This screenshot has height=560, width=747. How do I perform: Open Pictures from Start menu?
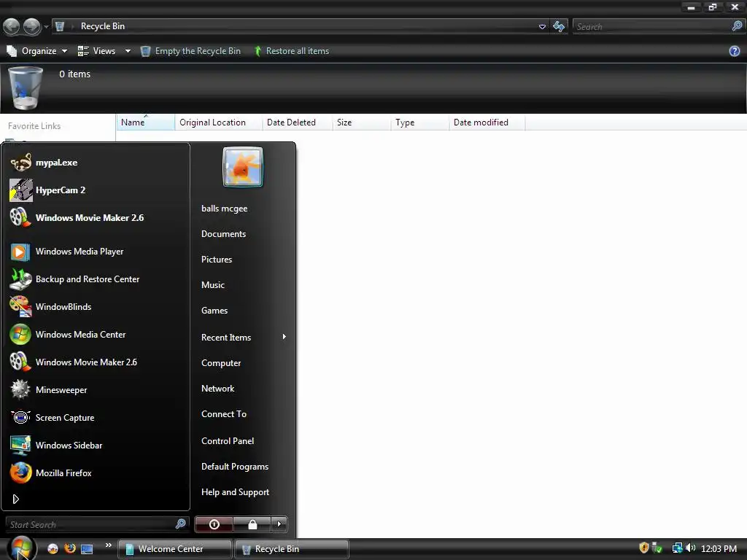point(217,260)
